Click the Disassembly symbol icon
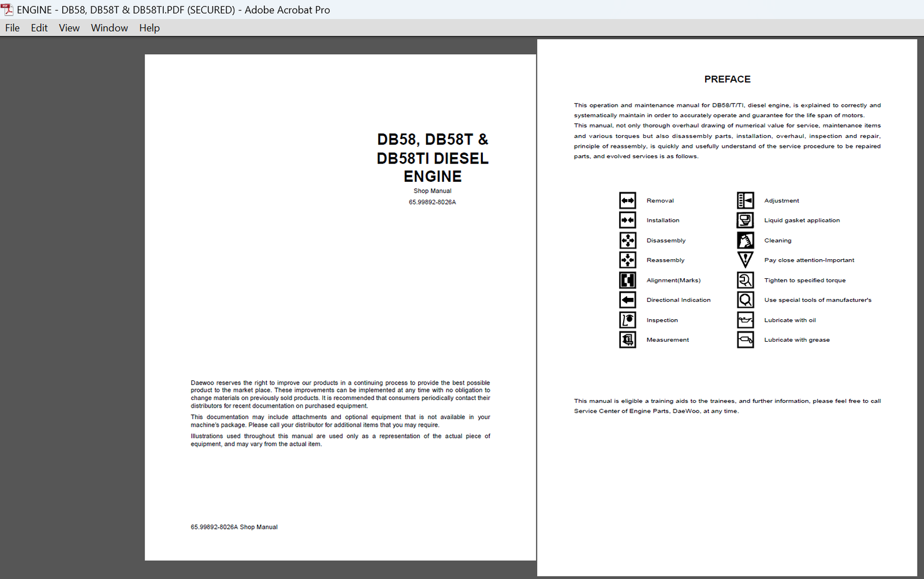 coord(628,240)
